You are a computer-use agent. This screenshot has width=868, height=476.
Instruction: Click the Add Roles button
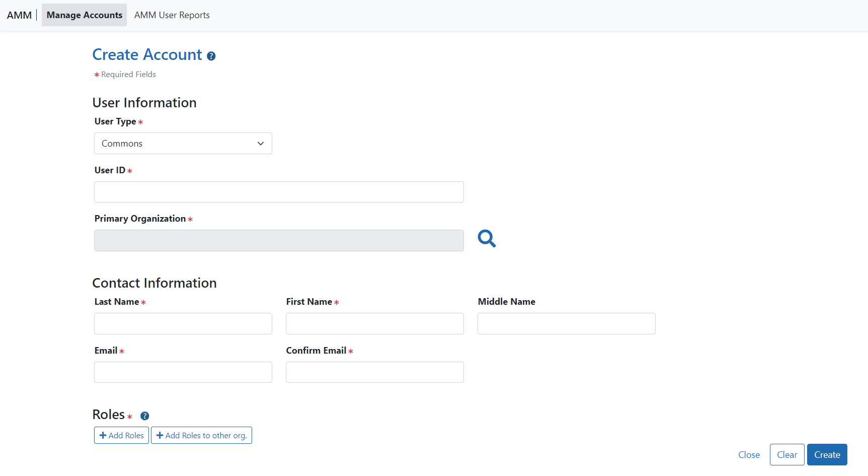click(x=121, y=435)
